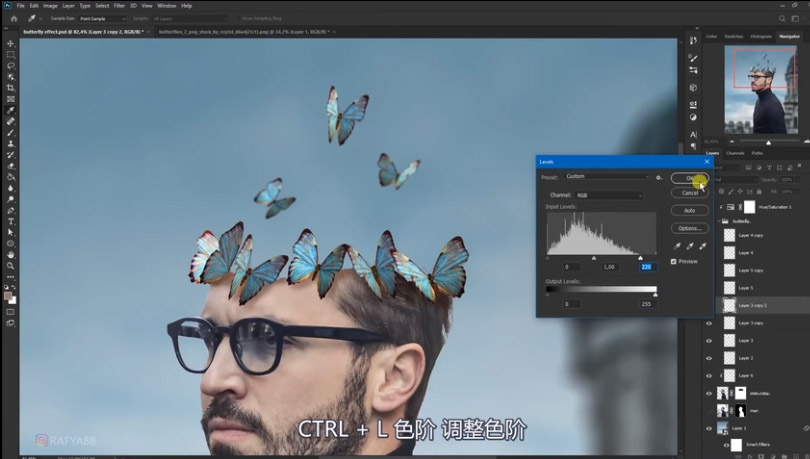The height and width of the screenshot is (459, 810).
Task: Click Cancel in the Levels dialog
Action: [690, 193]
